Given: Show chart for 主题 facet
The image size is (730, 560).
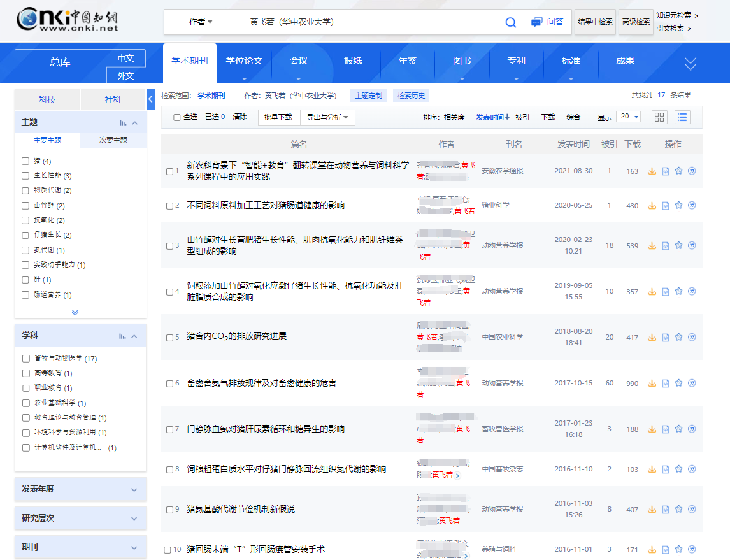Looking at the screenshot, I should click(123, 123).
